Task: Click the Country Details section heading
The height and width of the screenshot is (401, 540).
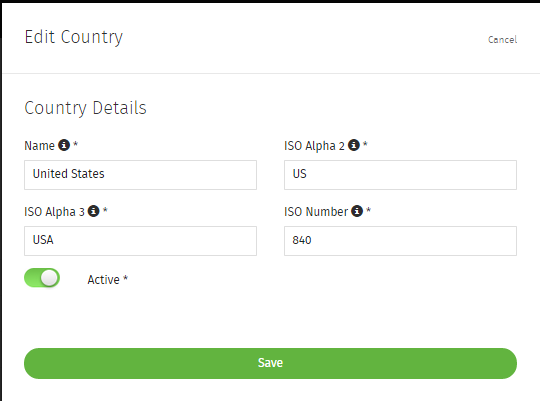Action: [85, 108]
